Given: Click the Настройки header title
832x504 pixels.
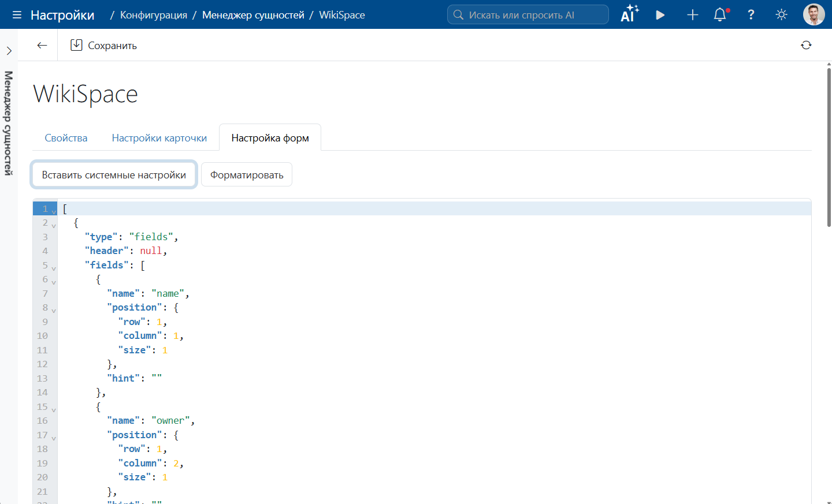Looking at the screenshot, I should [x=62, y=15].
